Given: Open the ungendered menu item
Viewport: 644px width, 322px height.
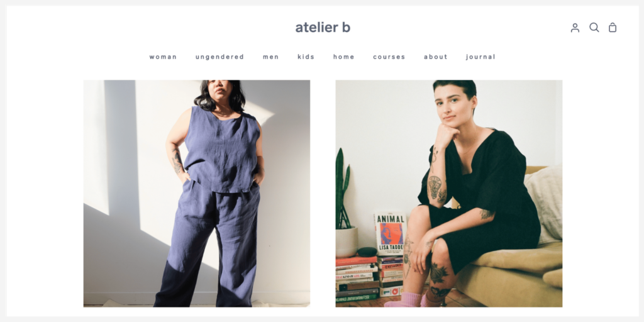Looking at the screenshot, I should [219, 57].
